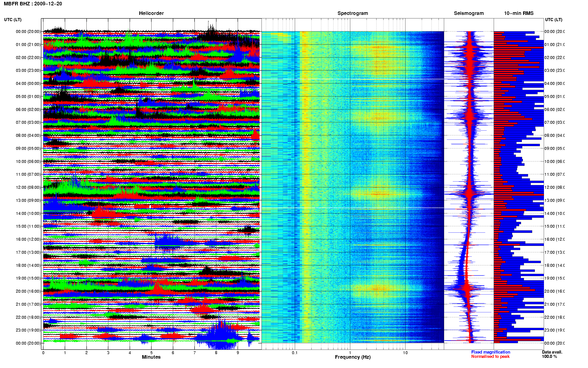Click the left '05:00 (01:00)' time label
The height and width of the screenshot is (368, 588).
tap(28, 96)
